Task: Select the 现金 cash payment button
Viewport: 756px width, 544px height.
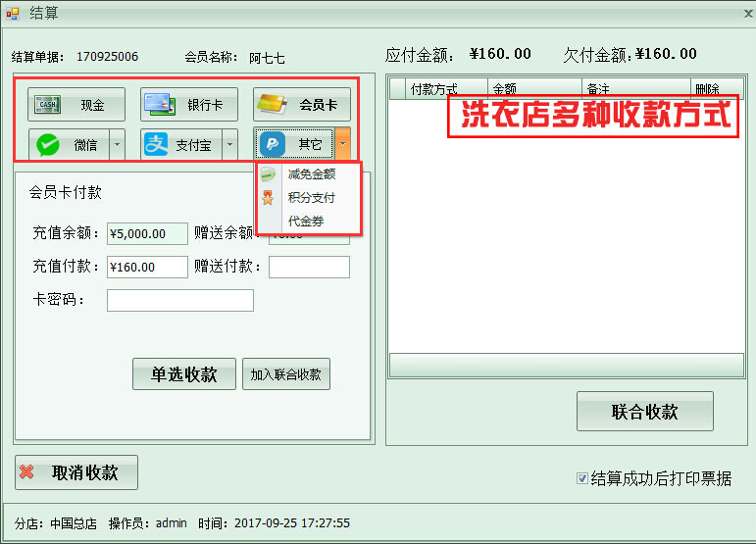Action: point(77,104)
